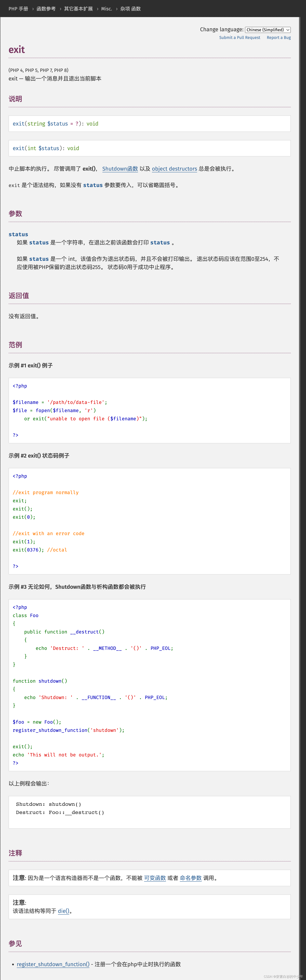Viewport: 306px width, 980px height.
Task: Click the status parameter name term
Action: point(18,234)
